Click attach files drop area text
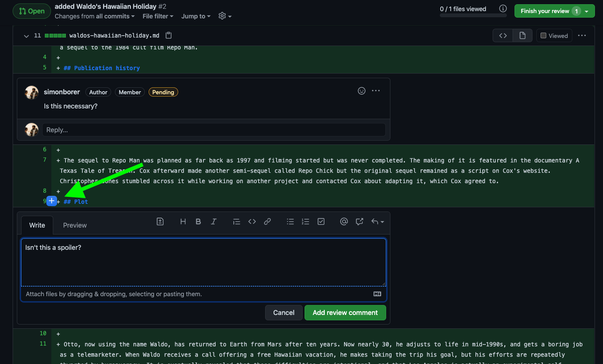The width and height of the screenshot is (603, 364). coord(114,294)
